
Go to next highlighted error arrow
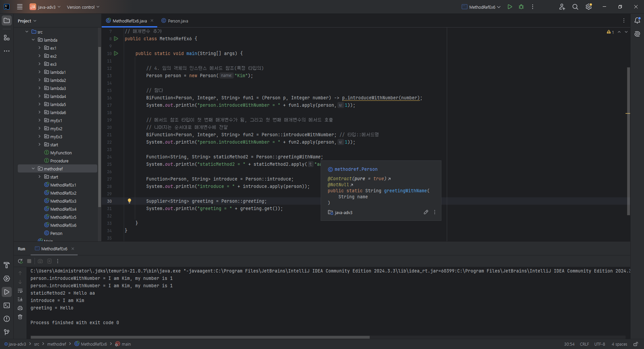(x=626, y=32)
